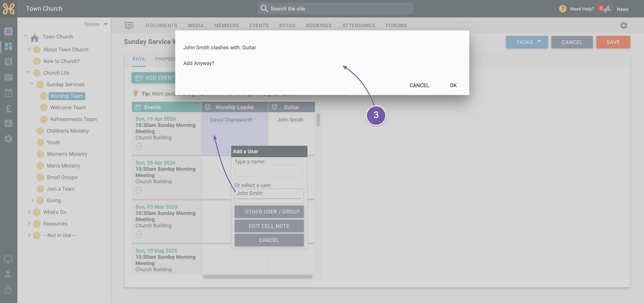The image size is (644, 303).
Task: Click Cancel in the clash dialog
Action: tap(419, 85)
